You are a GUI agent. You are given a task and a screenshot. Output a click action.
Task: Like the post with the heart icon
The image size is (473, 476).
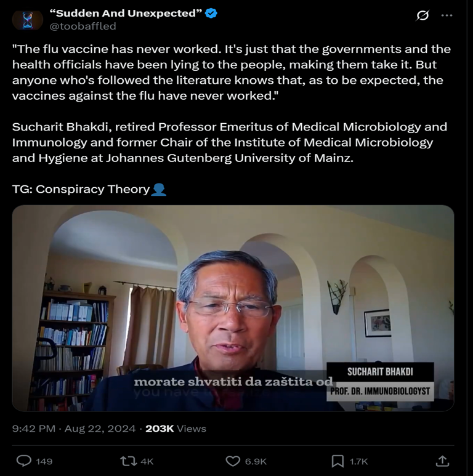(233, 461)
